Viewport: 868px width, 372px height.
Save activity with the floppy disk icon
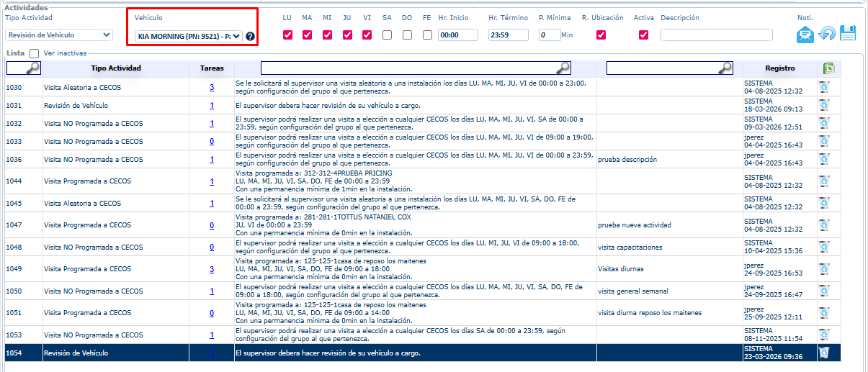click(848, 34)
